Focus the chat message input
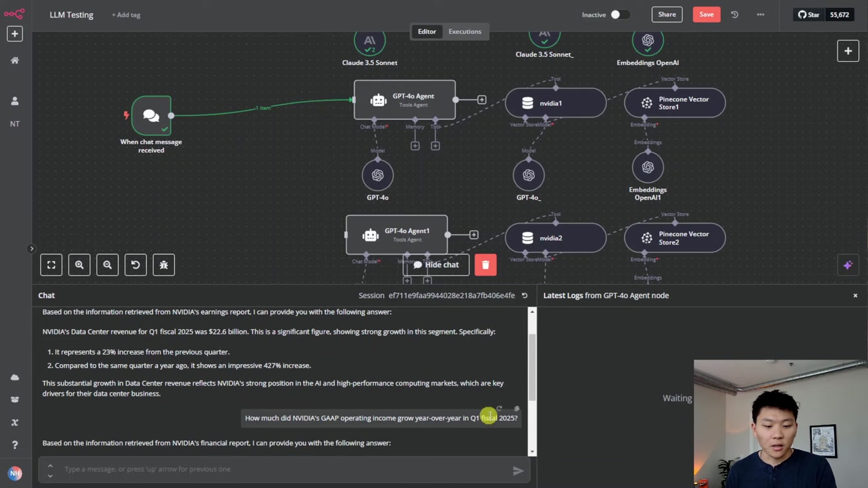Screen dimensions: 868x488 point(284,469)
